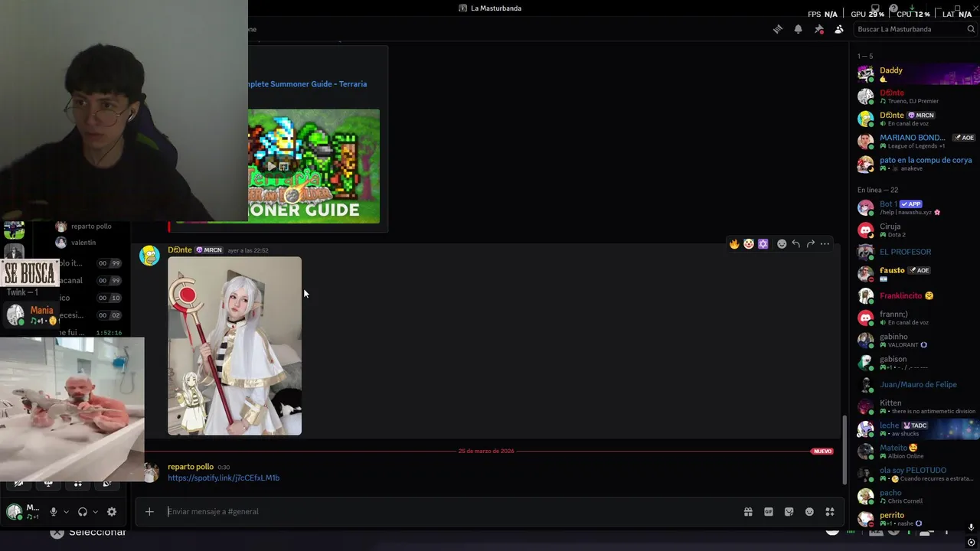
Task: Click the search magnifier icon
Action: [x=971, y=29]
